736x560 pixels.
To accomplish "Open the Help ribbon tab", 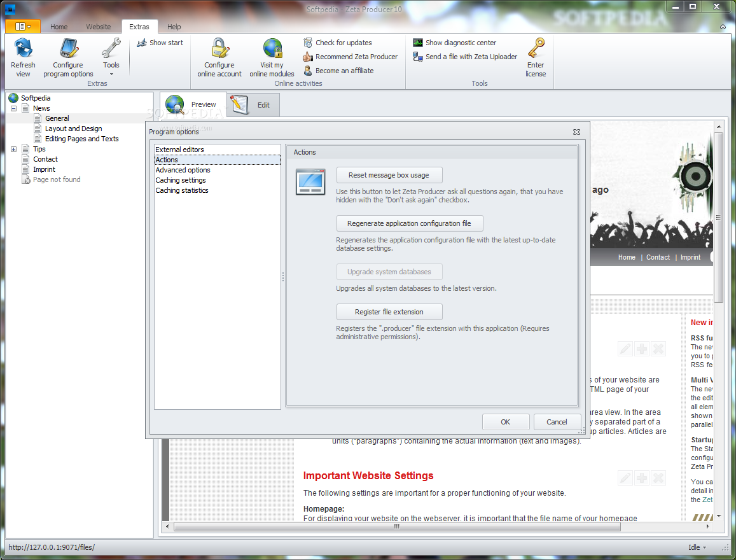I will [x=174, y=27].
